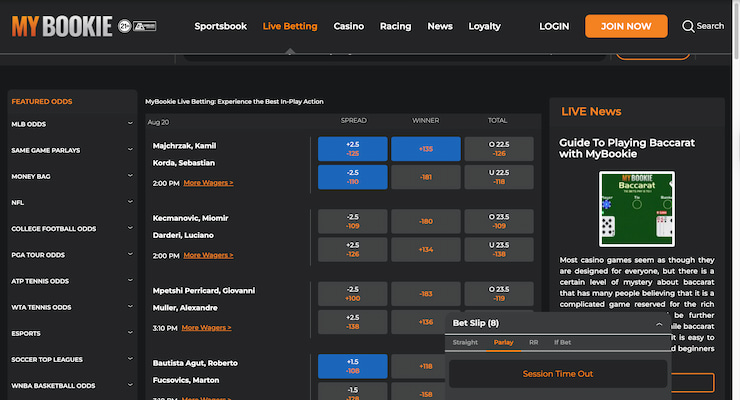Open More Wagers for Majchrzak vs Korda
The height and width of the screenshot is (400, 740).
click(208, 183)
